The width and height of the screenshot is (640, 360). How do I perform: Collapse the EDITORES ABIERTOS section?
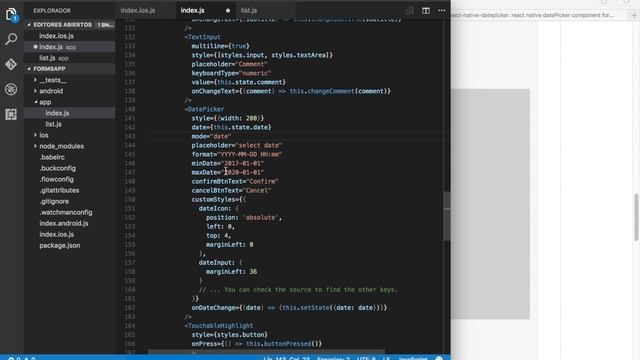click(x=62, y=25)
